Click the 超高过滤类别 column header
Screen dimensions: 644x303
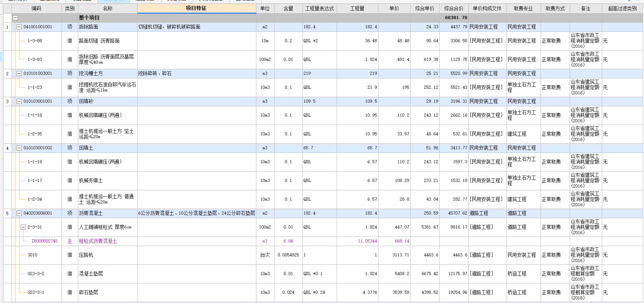(x=623, y=8)
